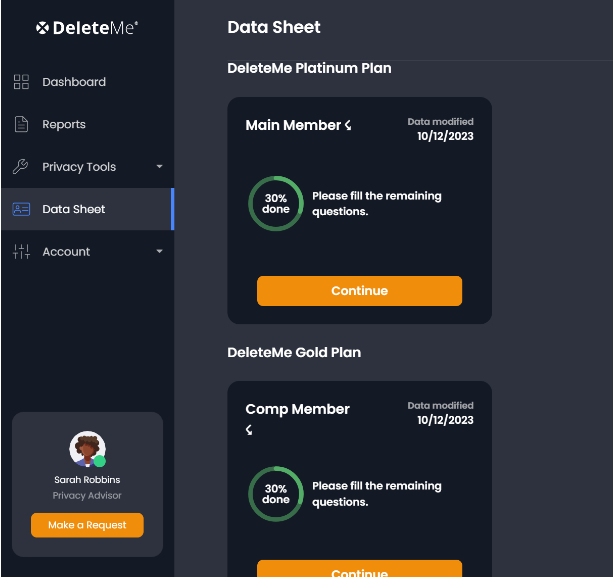Click Main Member's 10/12/2023 modified date
This screenshot has height=580, width=616.
(x=445, y=136)
